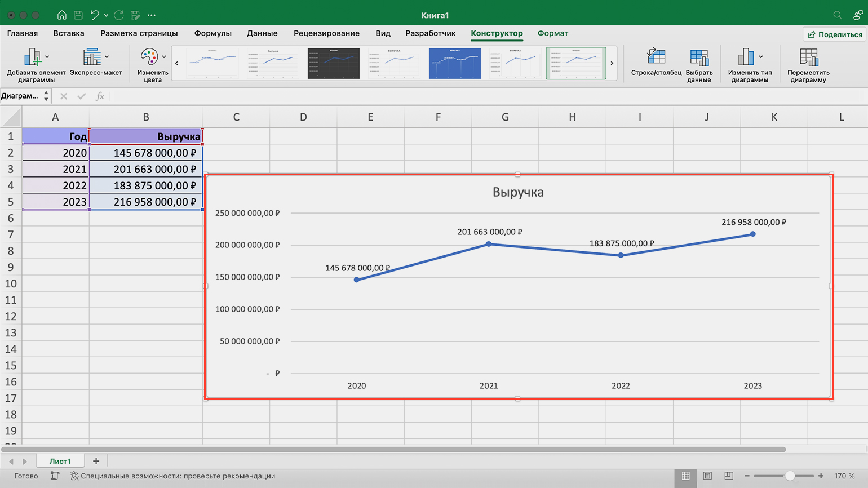Click the Поделиться button
This screenshot has width=868, height=488.
click(835, 34)
